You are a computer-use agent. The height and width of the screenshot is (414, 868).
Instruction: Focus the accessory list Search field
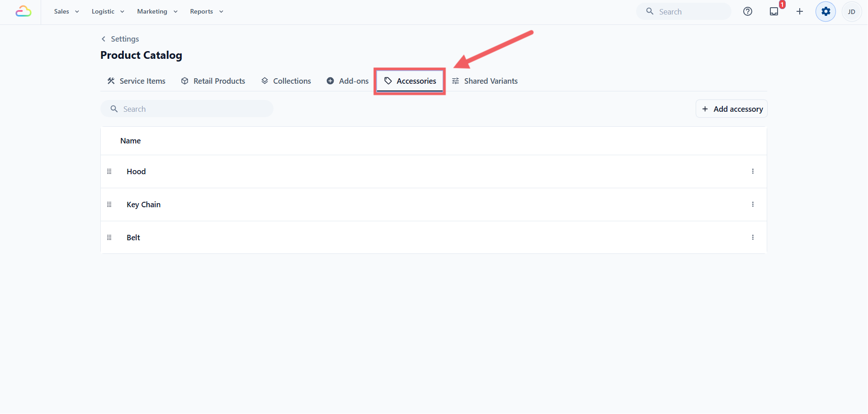pyautogui.click(x=187, y=109)
